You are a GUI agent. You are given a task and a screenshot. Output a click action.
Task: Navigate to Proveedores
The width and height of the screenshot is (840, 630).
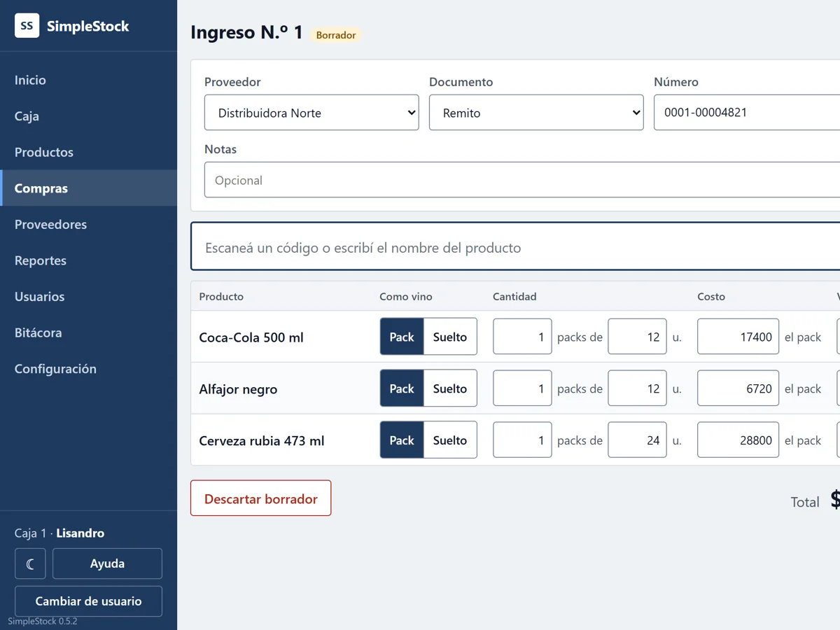click(89, 224)
